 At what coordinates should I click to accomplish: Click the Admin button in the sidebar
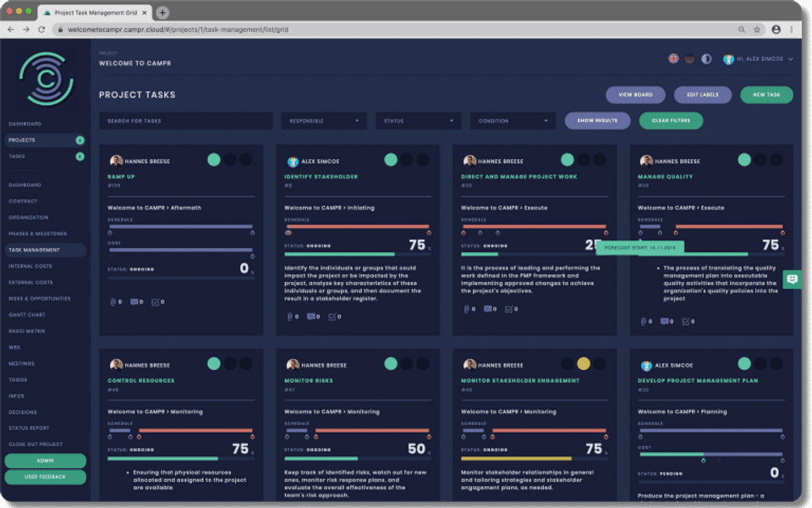(x=45, y=461)
